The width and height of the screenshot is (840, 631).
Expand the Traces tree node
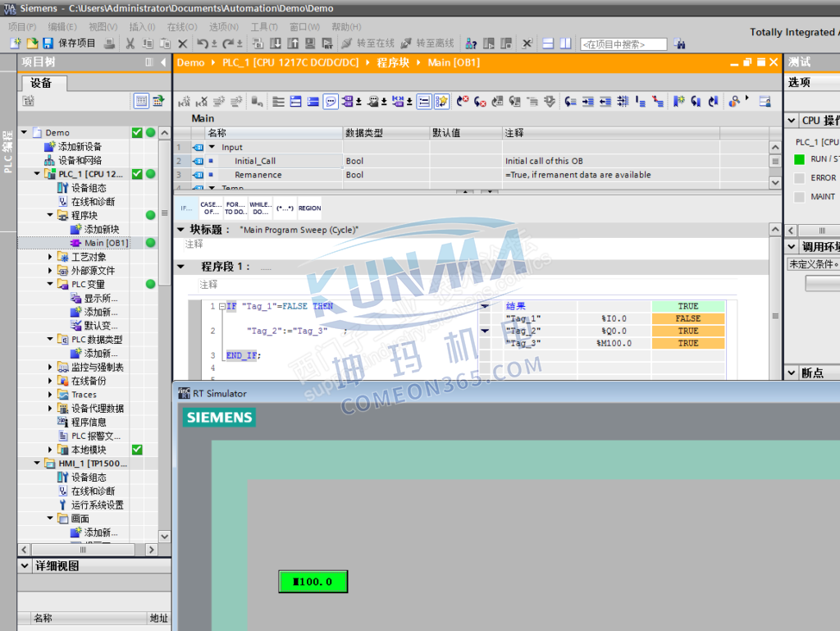coord(50,394)
